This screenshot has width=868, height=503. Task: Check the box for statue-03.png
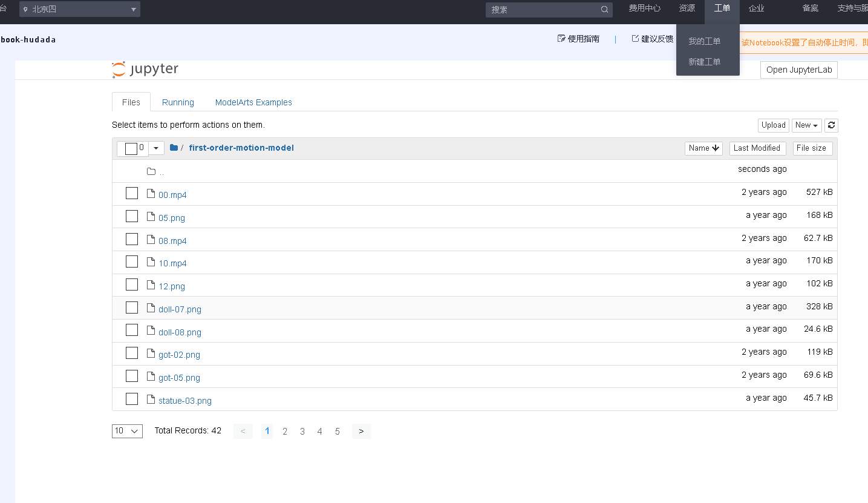(x=132, y=399)
